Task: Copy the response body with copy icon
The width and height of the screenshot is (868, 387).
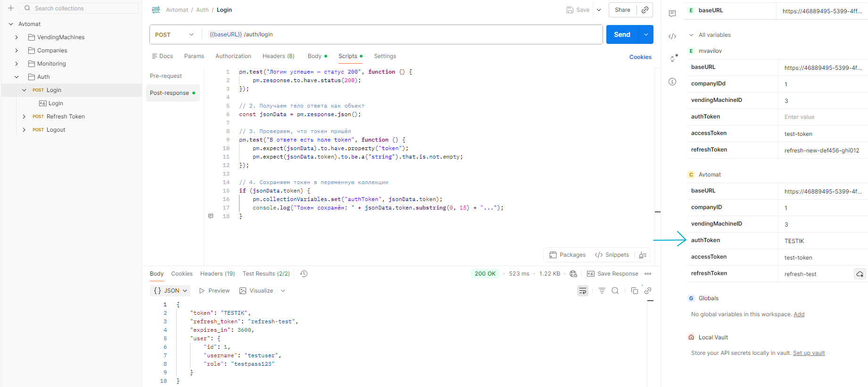Action: pos(634,291)
